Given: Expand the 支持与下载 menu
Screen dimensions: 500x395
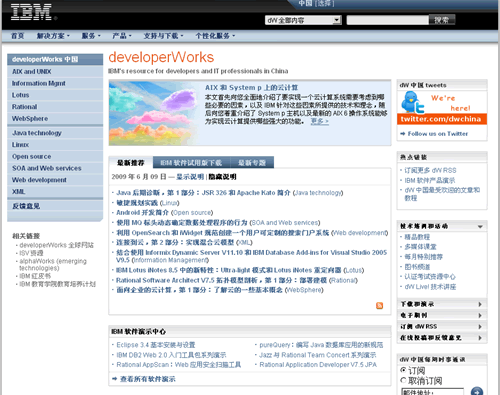Looking at the screenshot, I should tap(163, 36).
